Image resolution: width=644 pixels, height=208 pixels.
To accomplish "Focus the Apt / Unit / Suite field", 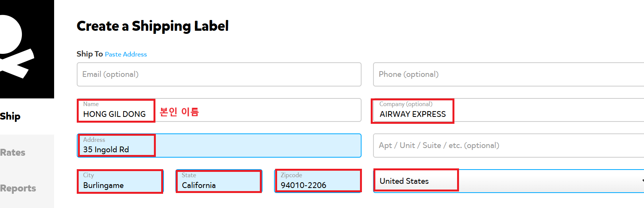I will pos(507,145).
